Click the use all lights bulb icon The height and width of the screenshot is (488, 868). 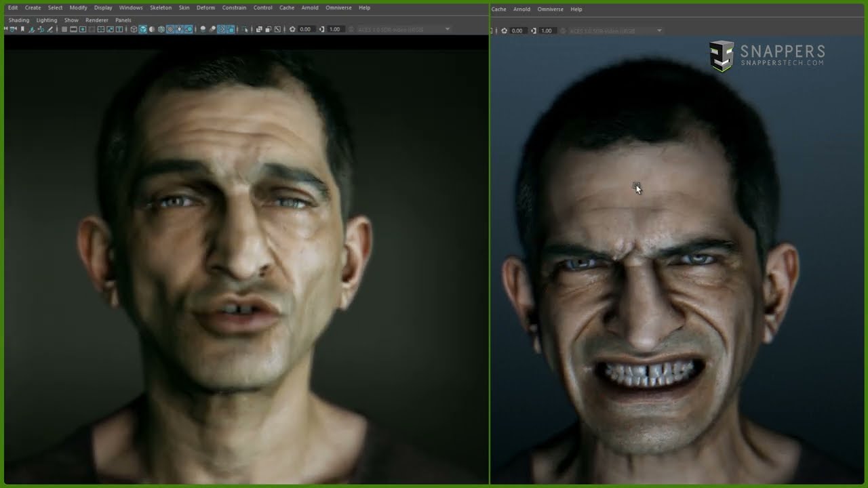tap(179, 29)
